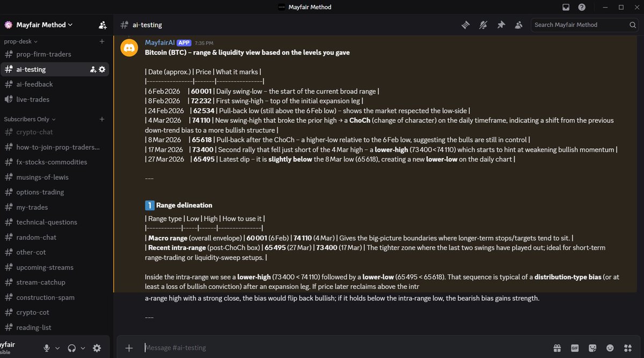
Task: Click the ai-testing channel header title
Action: coord(147,25)
